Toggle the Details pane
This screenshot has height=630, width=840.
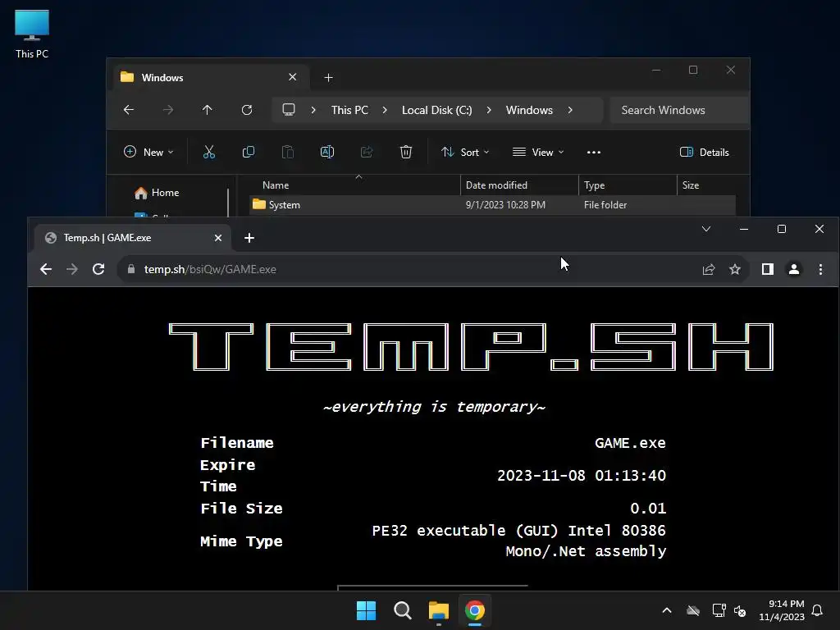pos(705,152)
